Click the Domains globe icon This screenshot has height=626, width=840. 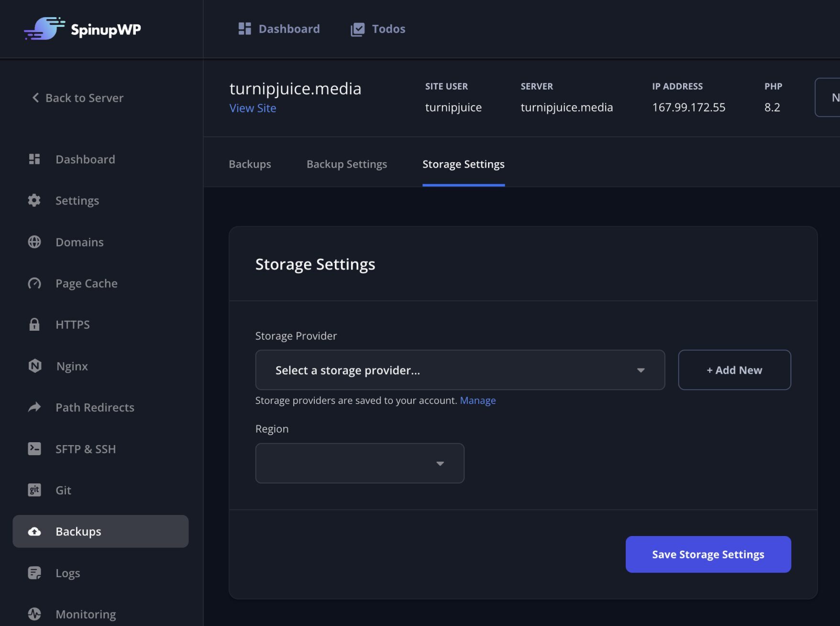(34, 242)
